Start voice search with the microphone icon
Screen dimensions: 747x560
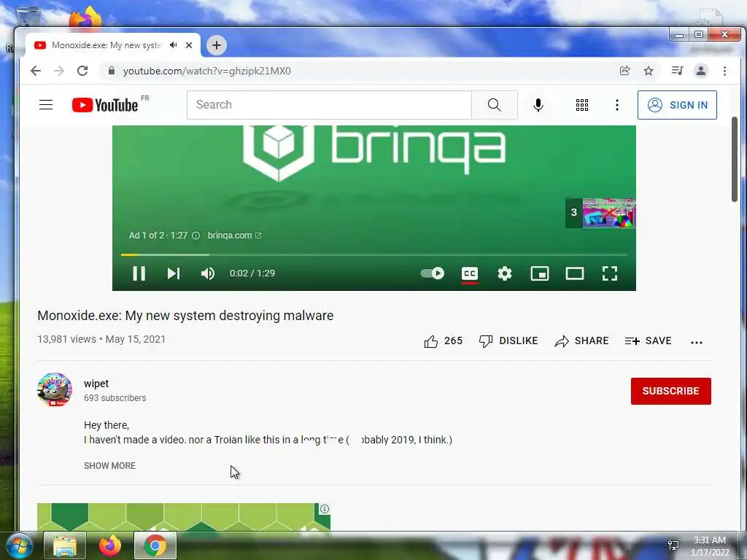click(x=538, y=105)
